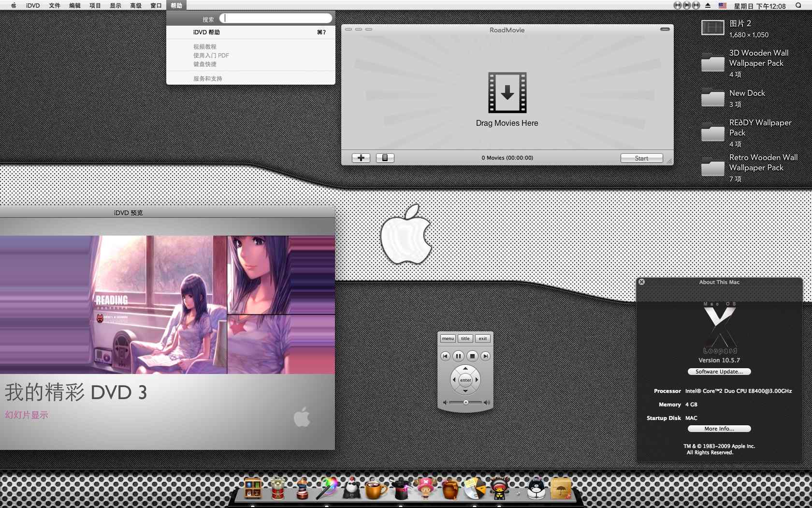Click the coffee cup icon in Dock
The image size is (812, 508).
pyautogui.click(x=376, y=488)
